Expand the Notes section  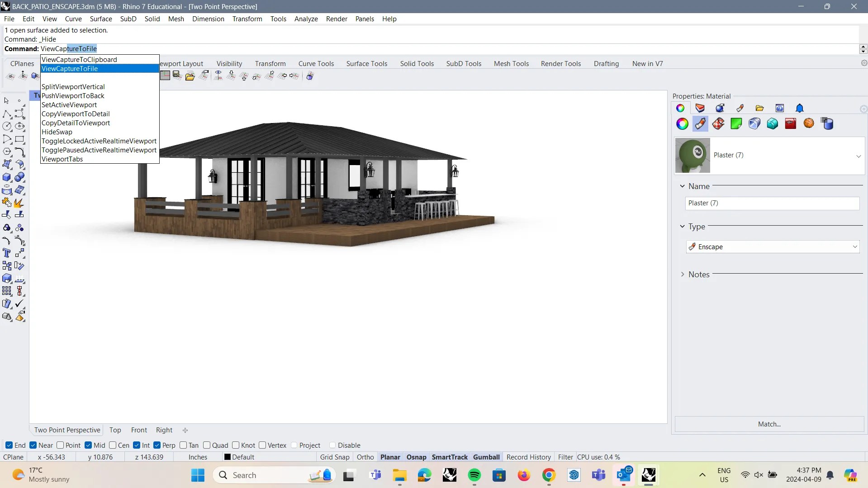[x=683, y=274]
